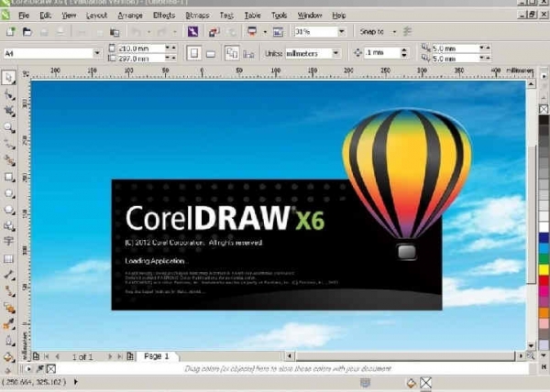Screen dimensions: 550x392
Task: Click horizontal scrollbar left arrow
Action: click(290, 356)
